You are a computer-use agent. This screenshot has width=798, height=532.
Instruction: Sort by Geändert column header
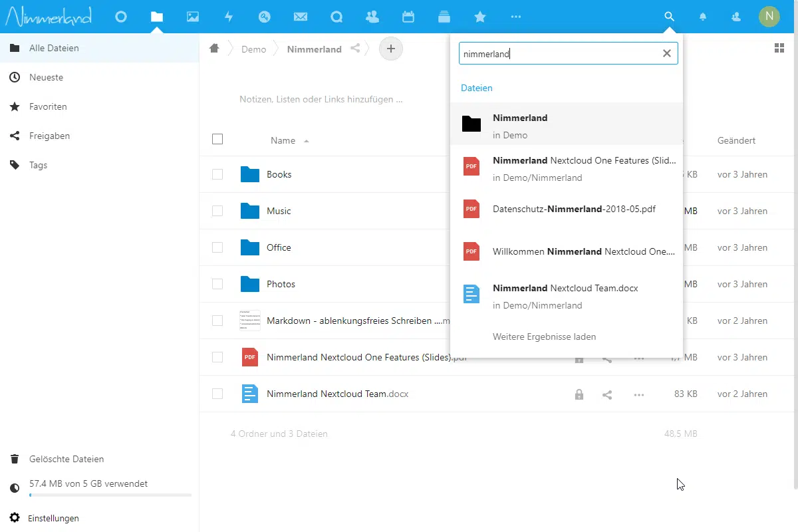[x=736, y=140]
